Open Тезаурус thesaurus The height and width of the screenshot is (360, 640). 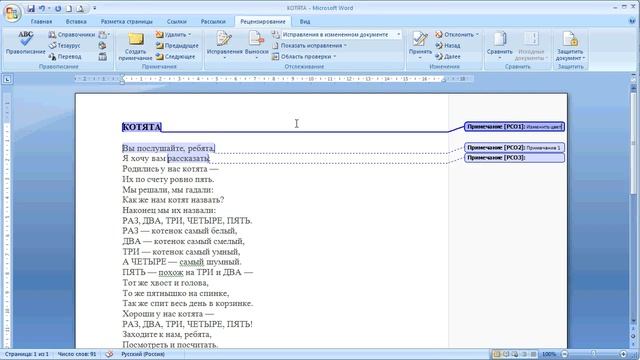tap(65, 46)
